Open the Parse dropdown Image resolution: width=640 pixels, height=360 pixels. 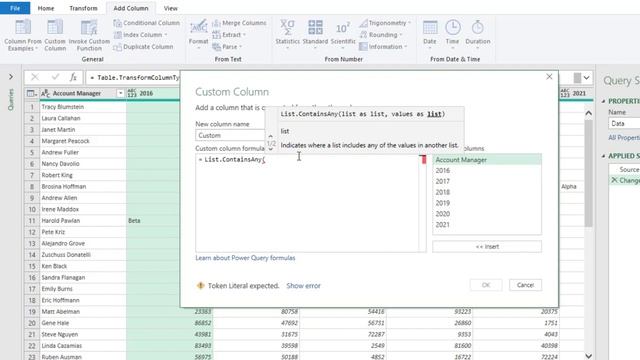point(227,47)
